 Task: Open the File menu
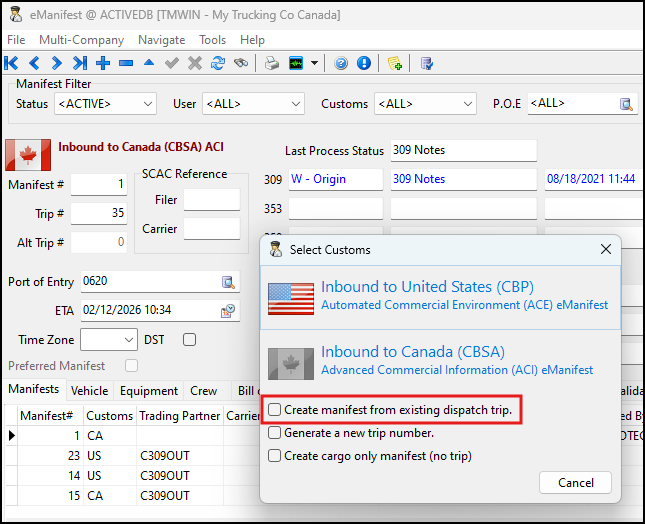pos(16,40)
